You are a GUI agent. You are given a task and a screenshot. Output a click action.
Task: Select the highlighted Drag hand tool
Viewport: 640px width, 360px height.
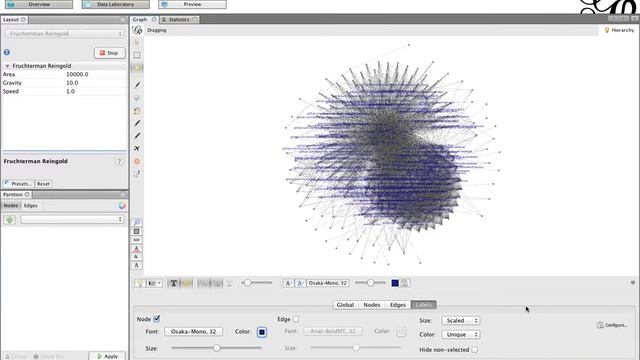[137, 68]
